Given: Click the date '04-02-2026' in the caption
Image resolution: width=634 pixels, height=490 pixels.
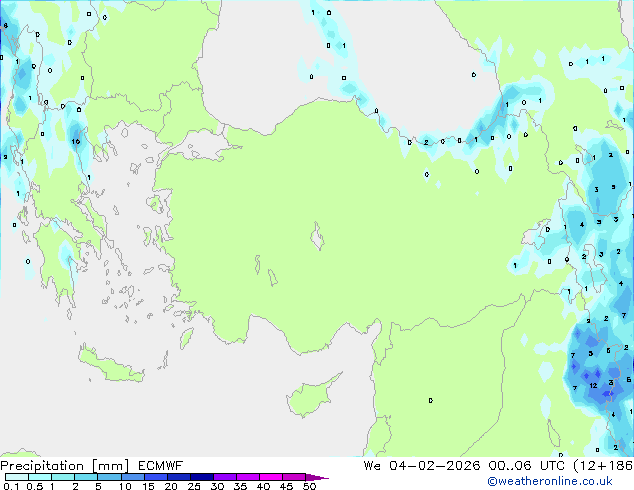Looking at the screenshot, I should 435,466.
